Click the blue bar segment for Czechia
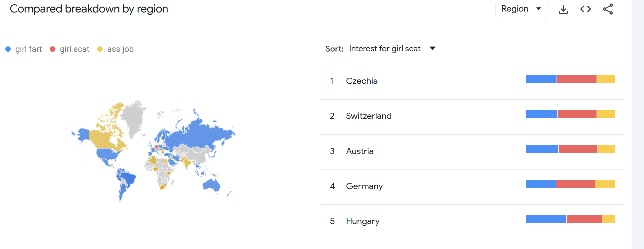This screenshot has width=644, height=249. 541,79
